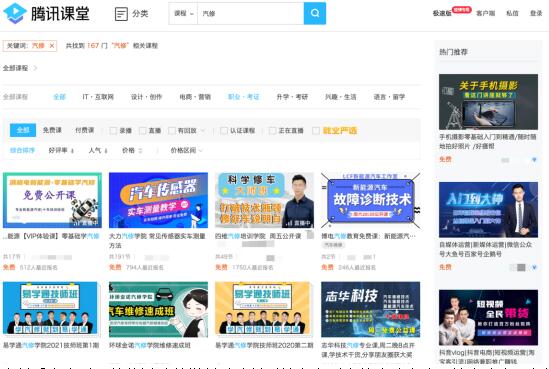Viewport: 549px width, 369px height.
Task: Open 零基础学汽修 VIP体验课 title
Action: tap(51, 236)
